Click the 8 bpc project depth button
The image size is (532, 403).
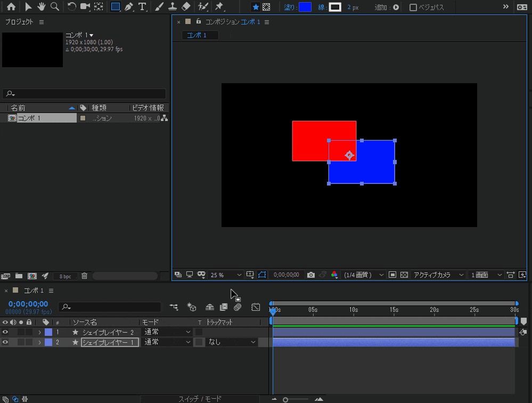click(65, 276)
